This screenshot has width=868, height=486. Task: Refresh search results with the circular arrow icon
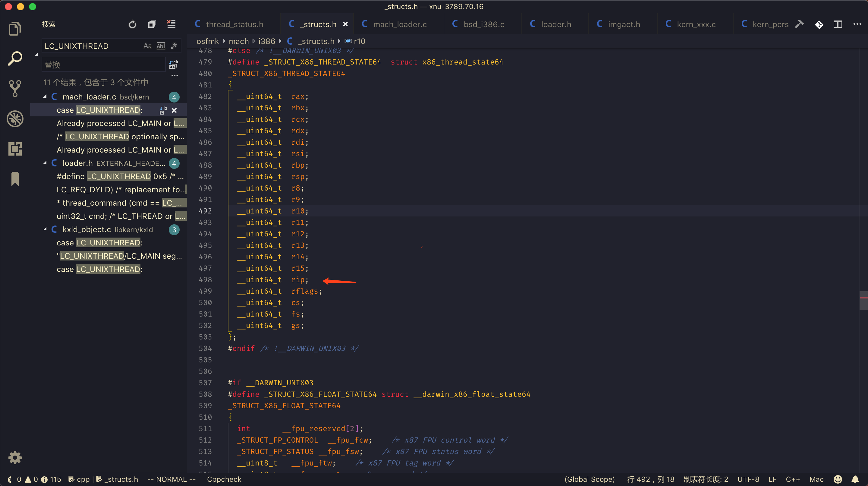point(132,24)
